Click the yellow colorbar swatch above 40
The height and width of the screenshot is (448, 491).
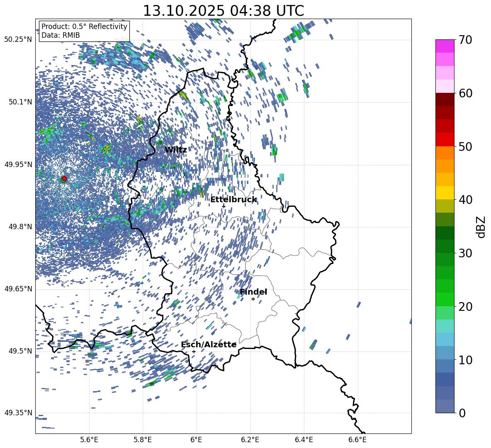pyautogui.click(x=445, y=192)
